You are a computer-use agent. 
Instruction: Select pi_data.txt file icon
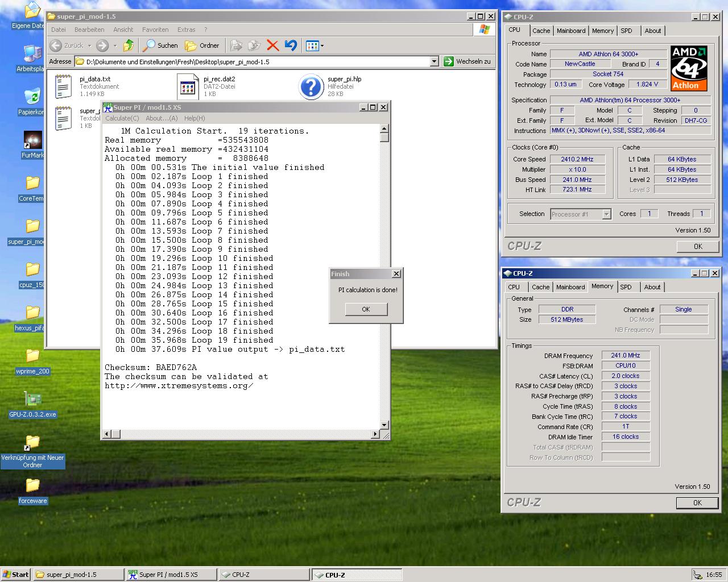click(x=63, y=86)
